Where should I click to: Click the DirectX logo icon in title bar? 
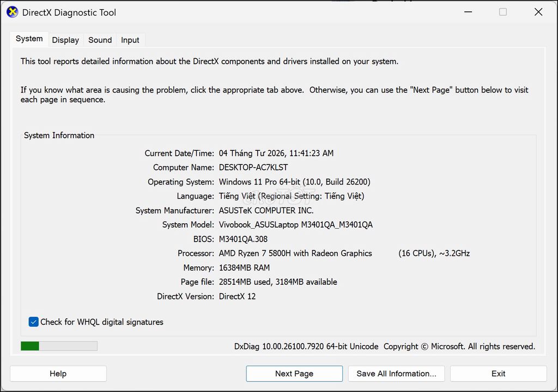[x=12, y=12]
